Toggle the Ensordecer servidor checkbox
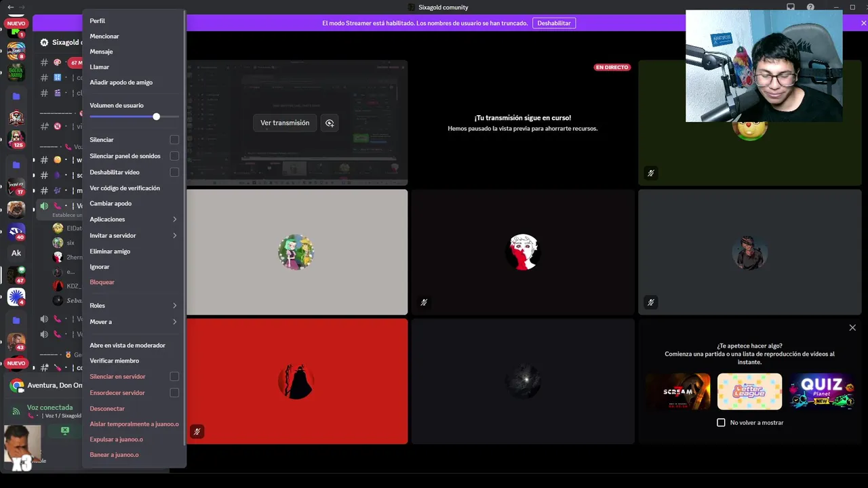This screenshot has height=488, width=868. [x=174, y=392]
